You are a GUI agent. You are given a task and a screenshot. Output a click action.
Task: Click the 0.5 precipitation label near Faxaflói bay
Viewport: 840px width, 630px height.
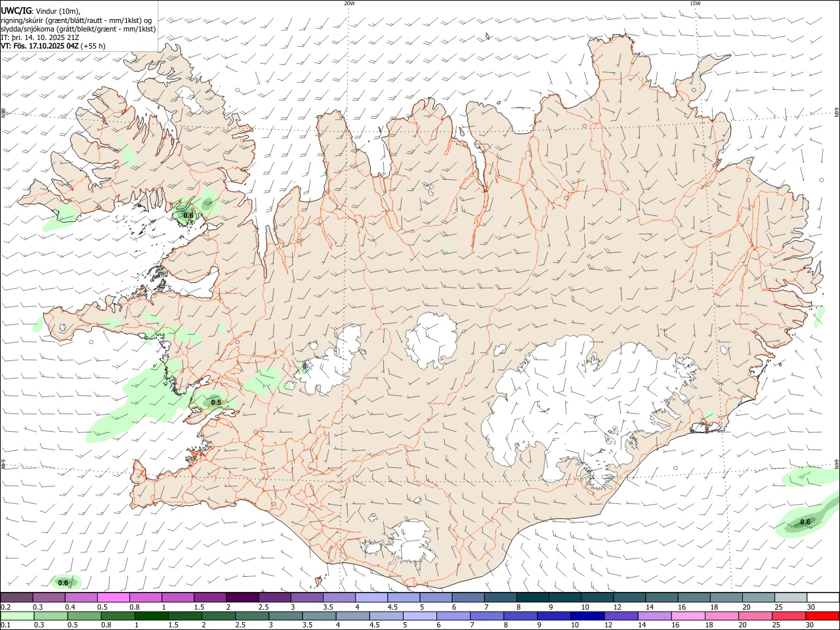(216, 402)
